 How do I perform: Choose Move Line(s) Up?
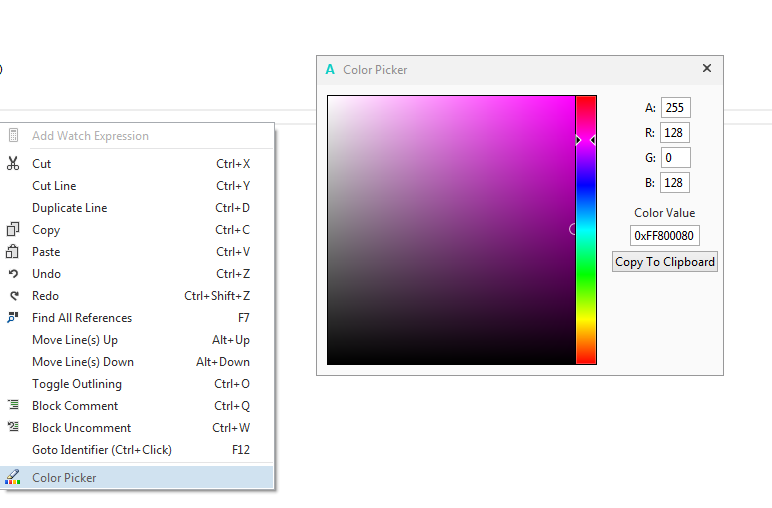[137, 340]
